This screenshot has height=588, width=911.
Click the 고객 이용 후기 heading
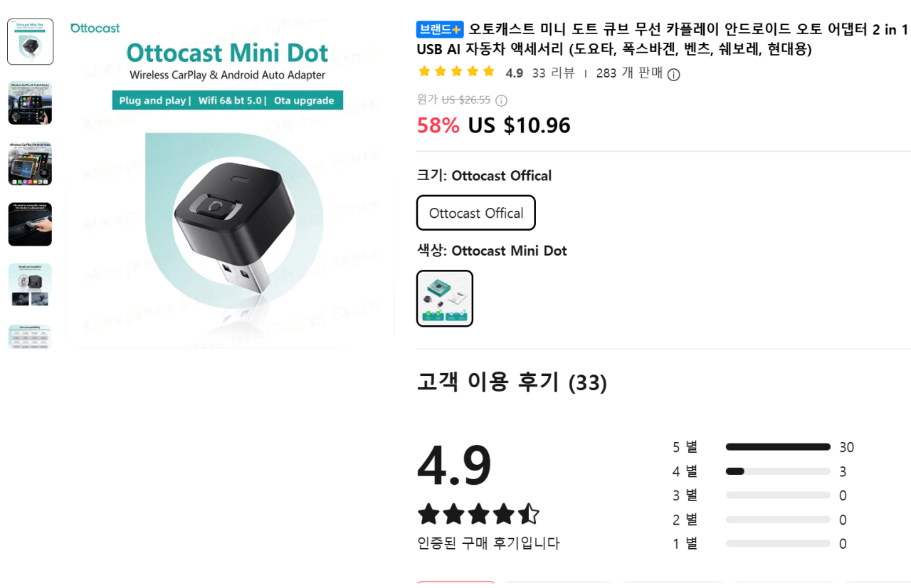click(511, 383)
